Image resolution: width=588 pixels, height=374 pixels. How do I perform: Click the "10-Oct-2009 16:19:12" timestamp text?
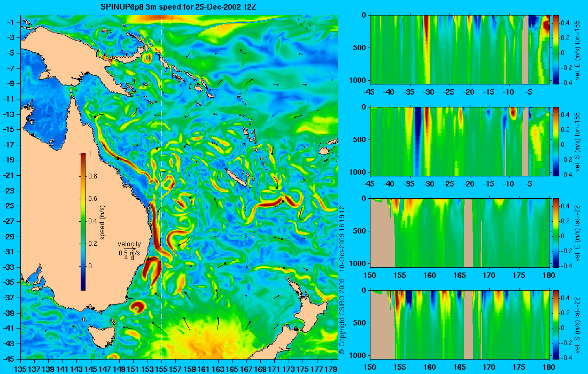click(x=342, y=238)
